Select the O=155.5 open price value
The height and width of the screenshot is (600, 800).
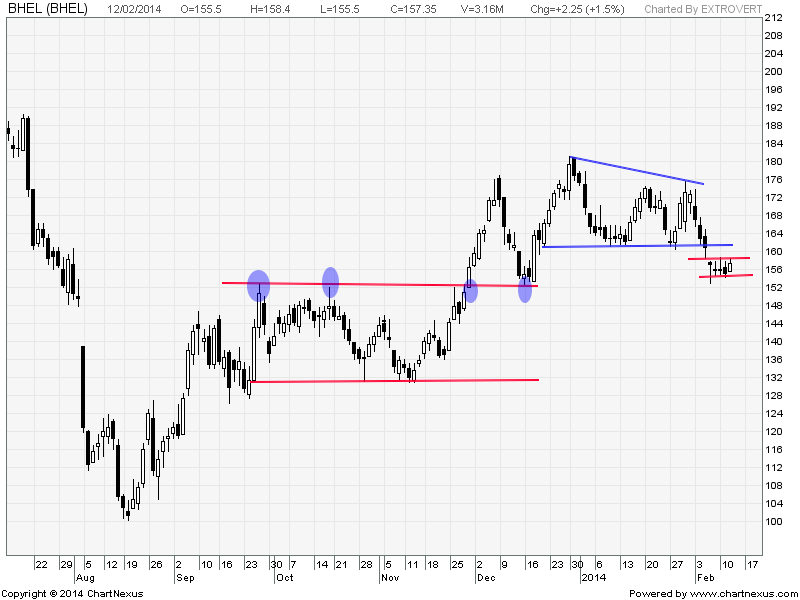pos(201,8)
